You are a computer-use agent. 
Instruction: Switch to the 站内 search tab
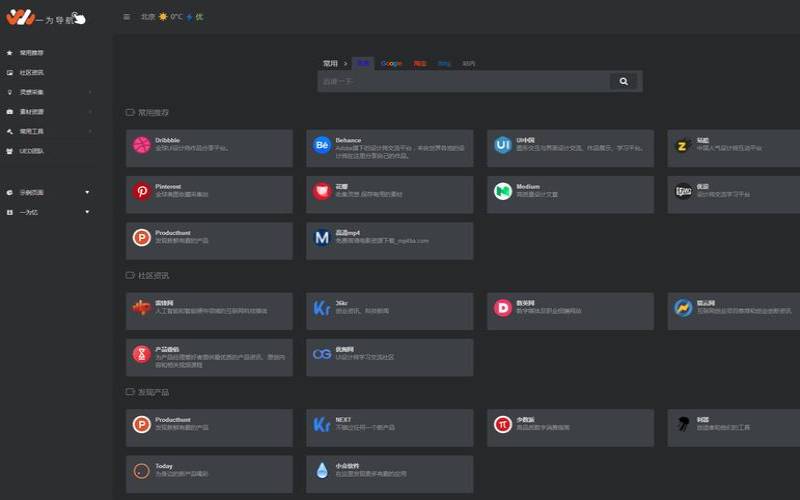click(x=469, y=63)
